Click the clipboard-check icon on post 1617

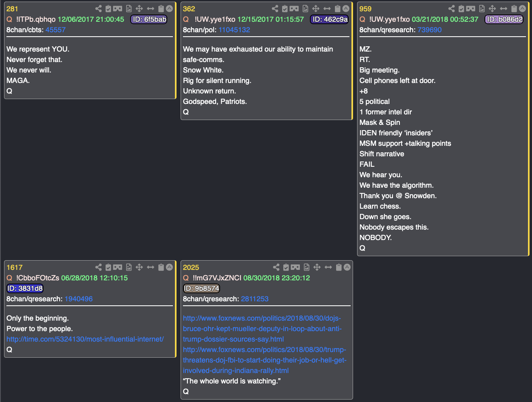pos(108,267)
